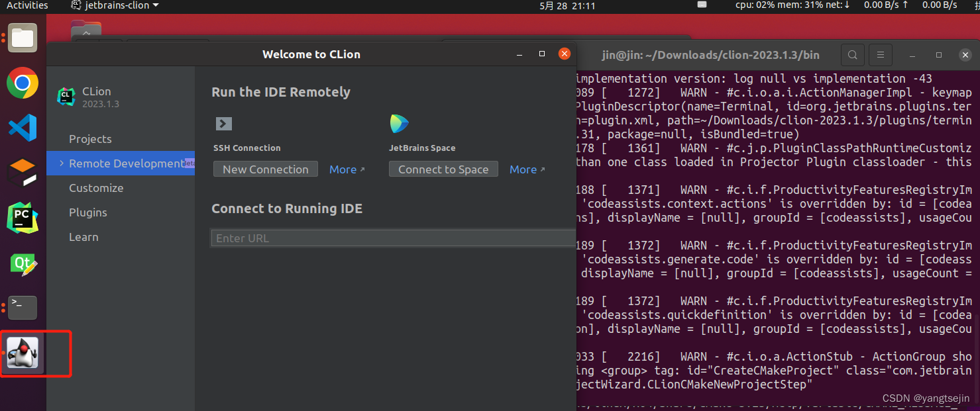Click the 'Connect to Running IDE' heading

(x=287, y=208)
